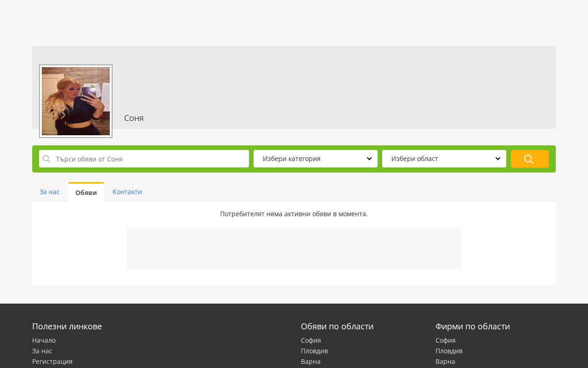
Task: Click chevron arrow of region dropdown
Action: point(498,159)
